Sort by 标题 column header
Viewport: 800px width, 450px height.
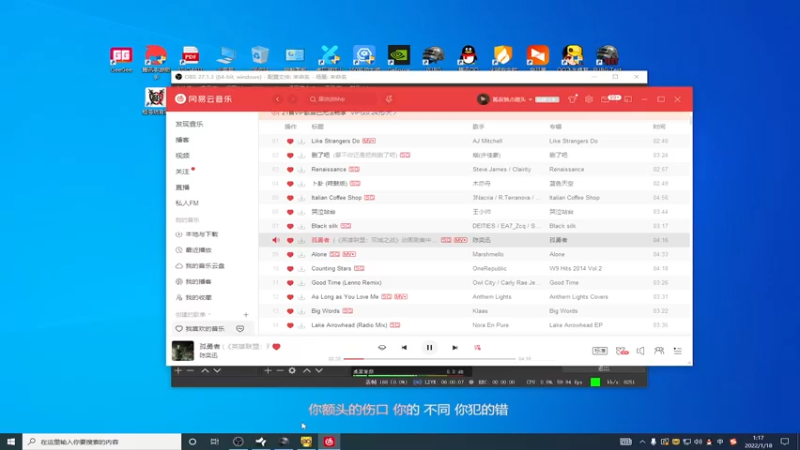click(318, 127)
